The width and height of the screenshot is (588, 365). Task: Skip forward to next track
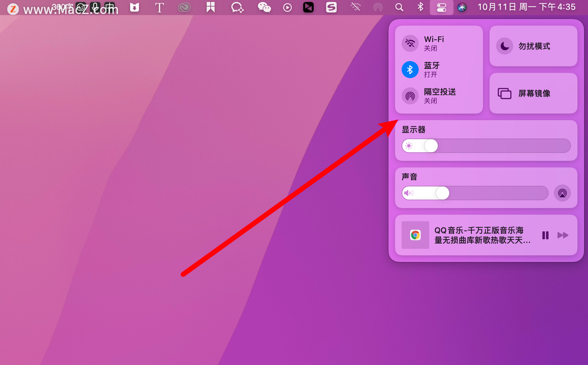(x=563, y=235)
